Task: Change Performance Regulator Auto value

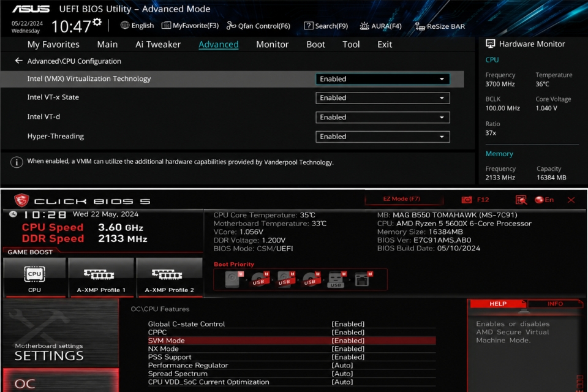Action: [x=342, y=366]
